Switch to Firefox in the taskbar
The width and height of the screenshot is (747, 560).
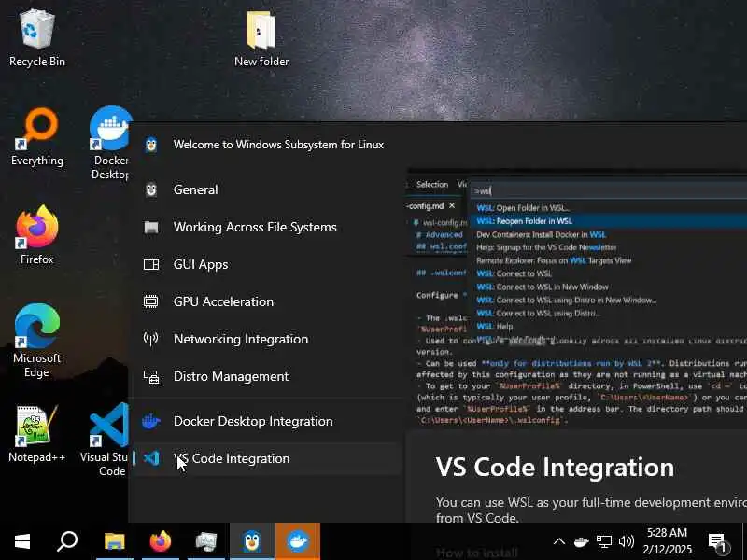coord(161,541)
